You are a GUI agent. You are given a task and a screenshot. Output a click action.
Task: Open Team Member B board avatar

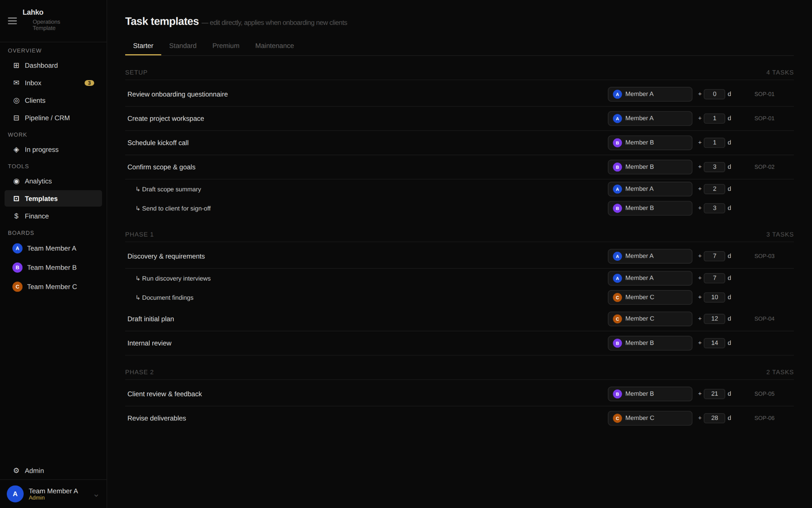(x=17, y=268)
